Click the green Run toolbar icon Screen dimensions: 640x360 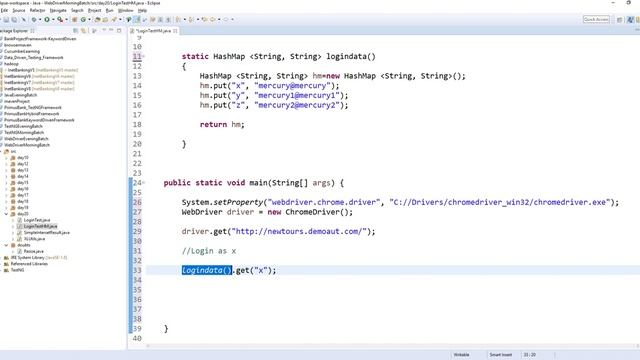[x=47, y=19]
